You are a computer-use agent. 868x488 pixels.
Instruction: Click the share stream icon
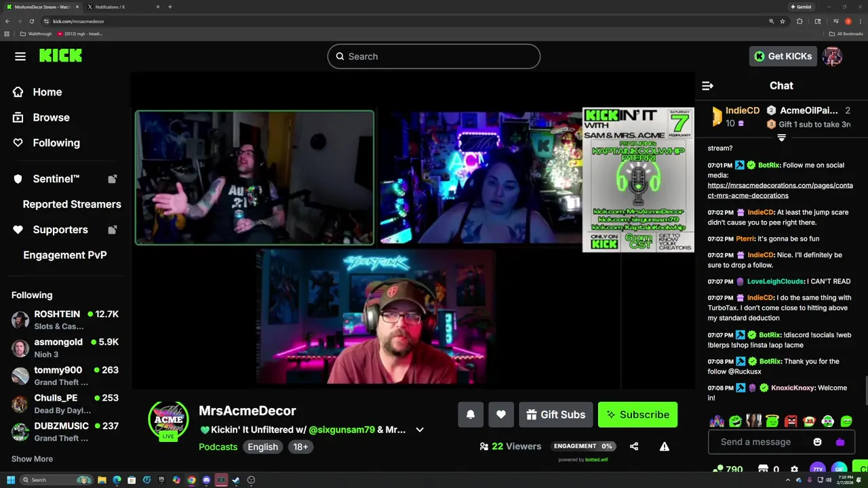click(x=634, y=446)
